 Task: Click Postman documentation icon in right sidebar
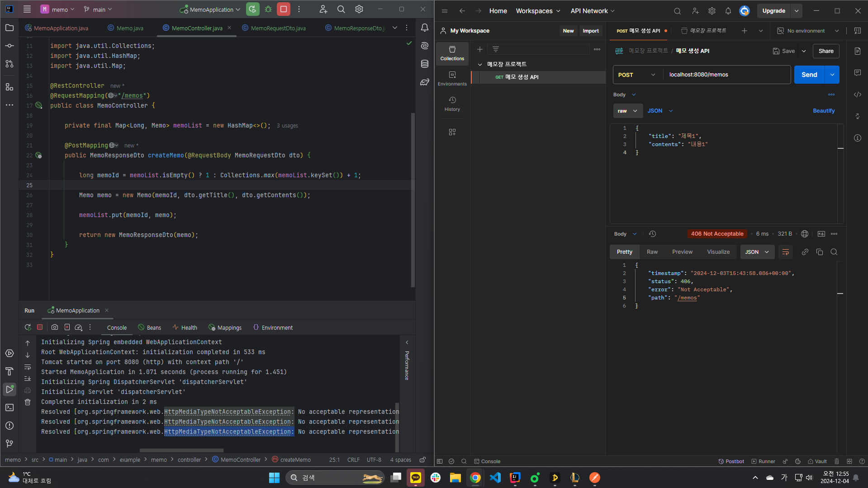pyautogui.click(x=858, y=51)
